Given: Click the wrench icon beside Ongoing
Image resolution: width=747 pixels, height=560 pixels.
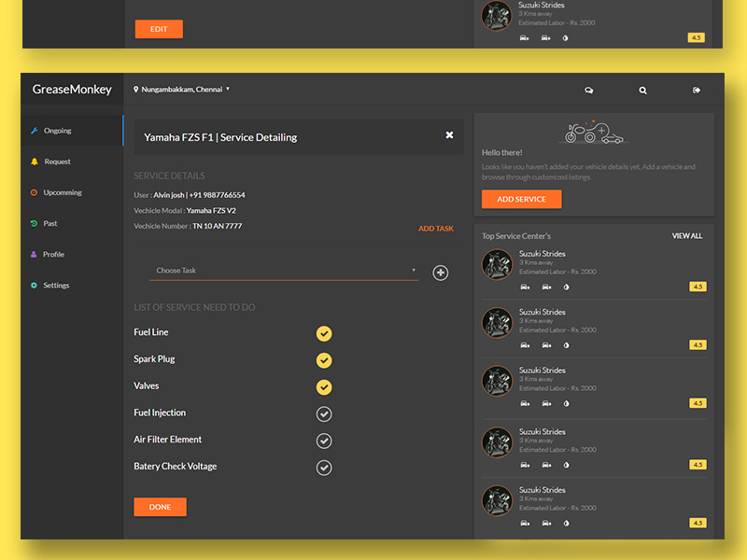Looking at the screenshot, I should (34, 131).
